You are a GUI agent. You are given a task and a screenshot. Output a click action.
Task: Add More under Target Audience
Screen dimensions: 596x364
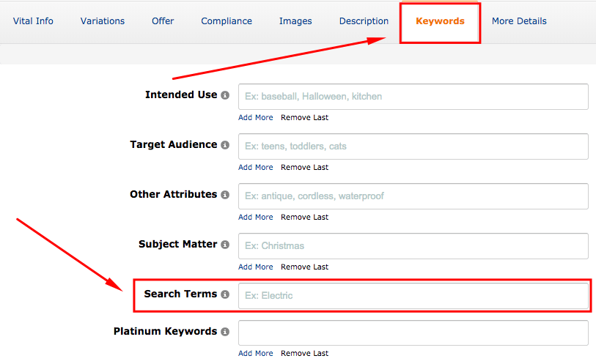coord(255,168)
